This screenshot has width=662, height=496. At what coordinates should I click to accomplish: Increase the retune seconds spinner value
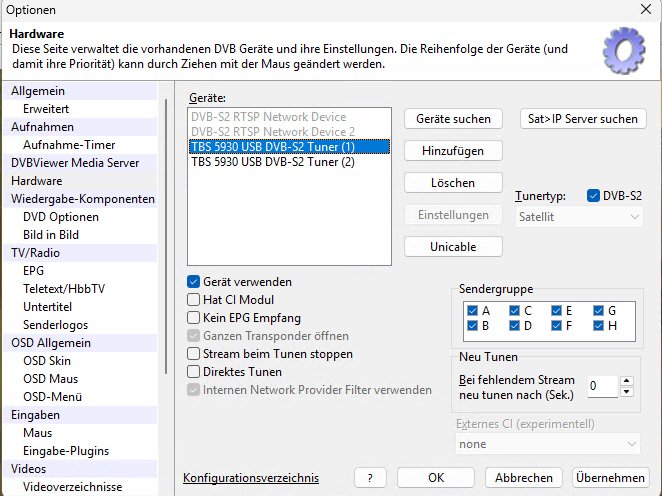pos(626,381)
